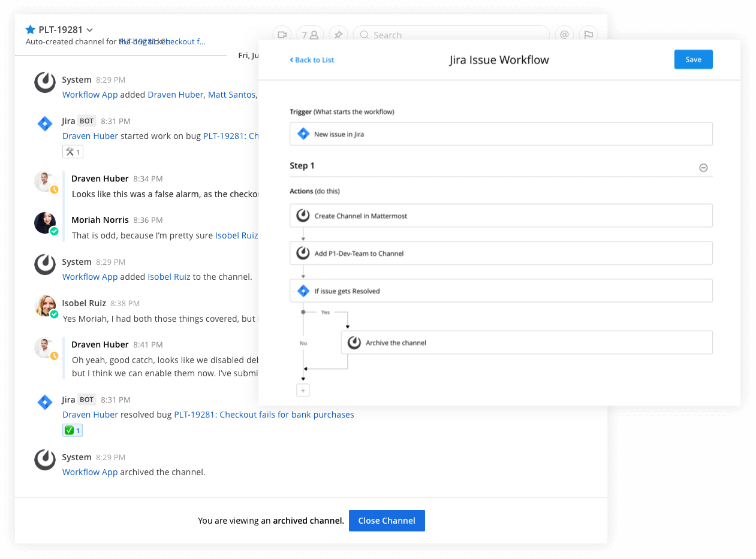Click the hammer-and-wrench reaction with count 1
Screen dimensions: 756x559
pyautogui.click(x=73, y=152)
